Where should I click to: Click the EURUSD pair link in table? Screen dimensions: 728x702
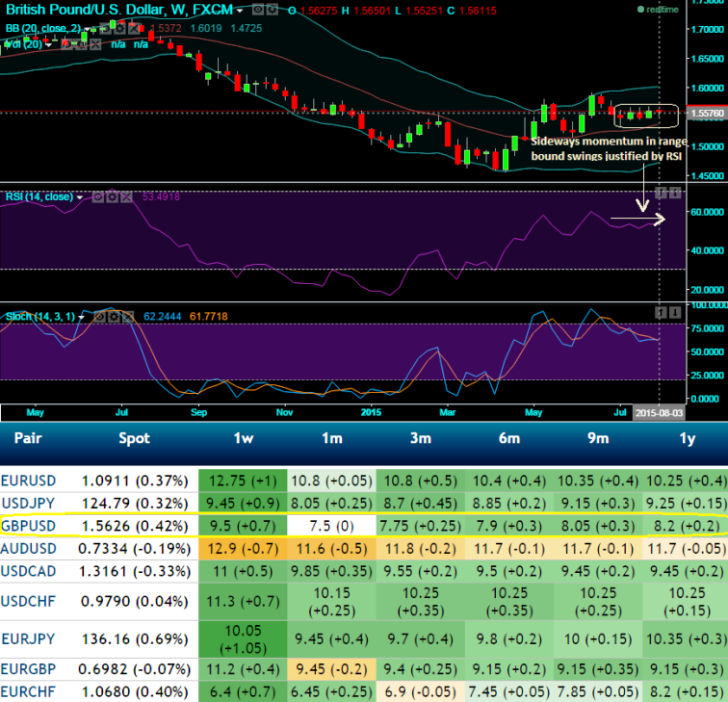(x=29, y=479)
